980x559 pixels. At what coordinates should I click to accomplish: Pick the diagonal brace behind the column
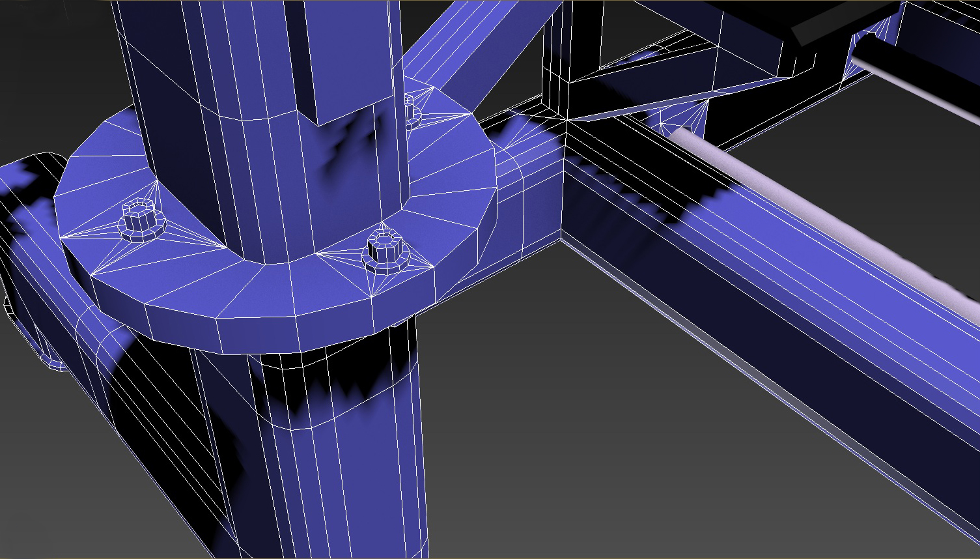pyautogui.click(x=482, y=46)
